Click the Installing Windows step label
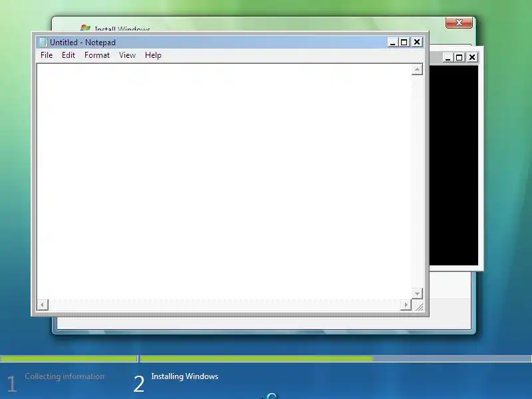 [x=185, y=376]
